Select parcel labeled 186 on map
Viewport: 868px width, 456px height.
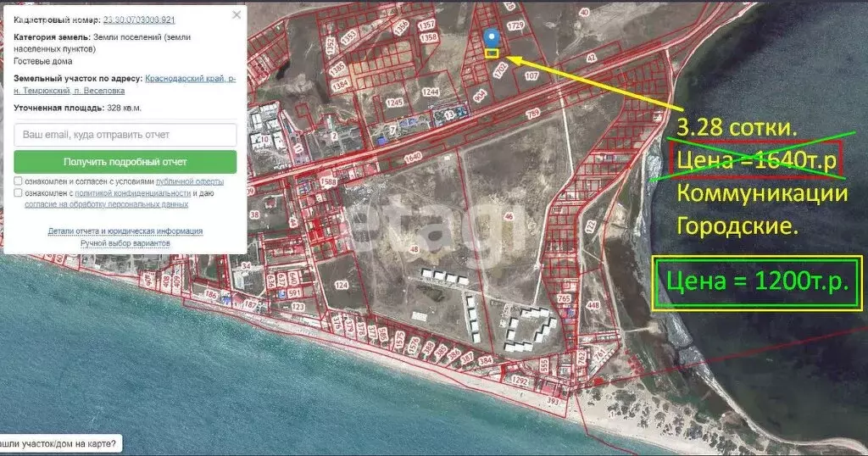(x=211, y=294)
